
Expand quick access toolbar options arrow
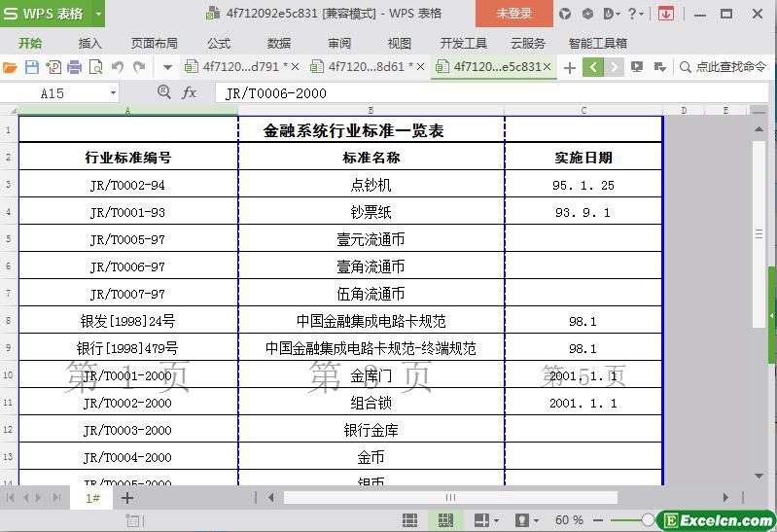pyautogui.click(x=167, y=67)
